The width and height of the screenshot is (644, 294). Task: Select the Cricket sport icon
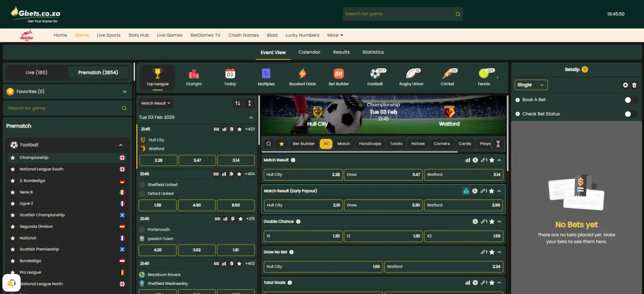[448, 74]
